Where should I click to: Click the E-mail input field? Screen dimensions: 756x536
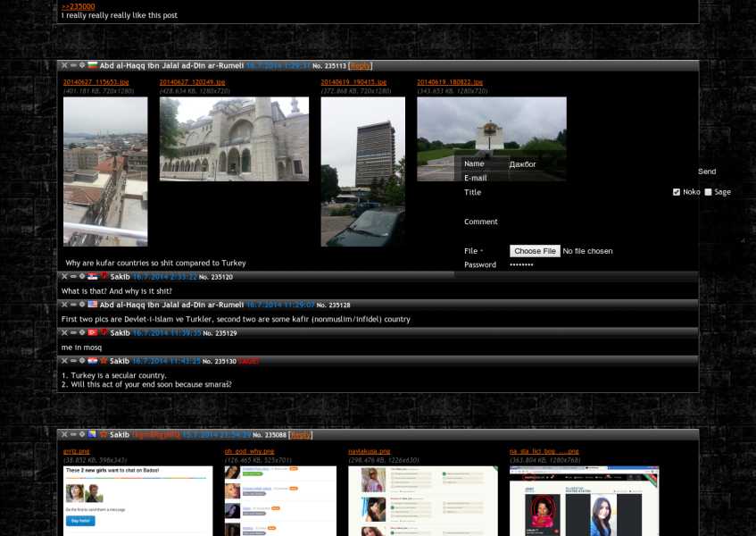[x=588, y=178]
